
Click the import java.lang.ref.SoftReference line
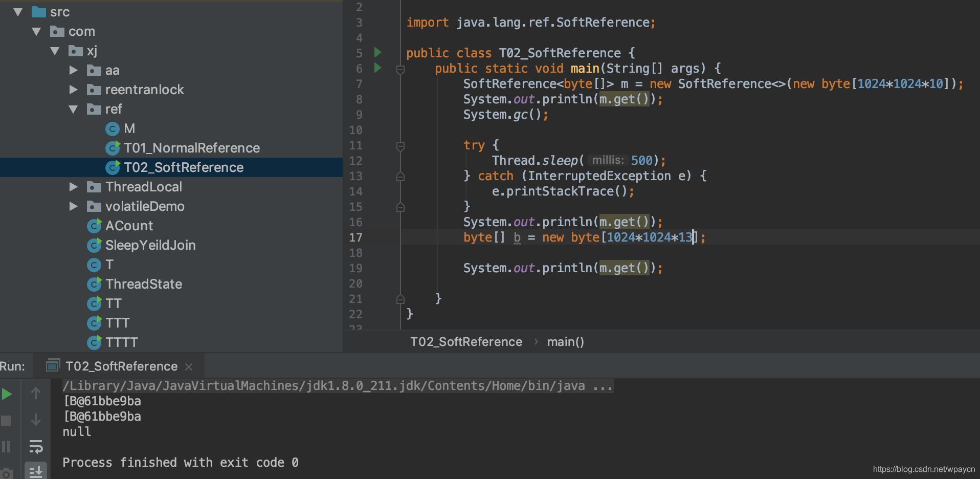click(531, 23)
